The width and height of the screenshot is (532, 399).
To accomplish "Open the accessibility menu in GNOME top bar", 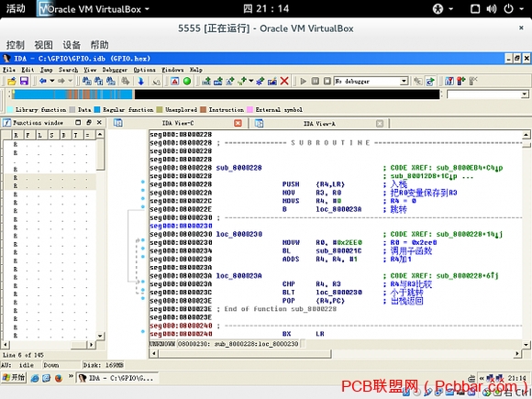I will coord(442,9).
